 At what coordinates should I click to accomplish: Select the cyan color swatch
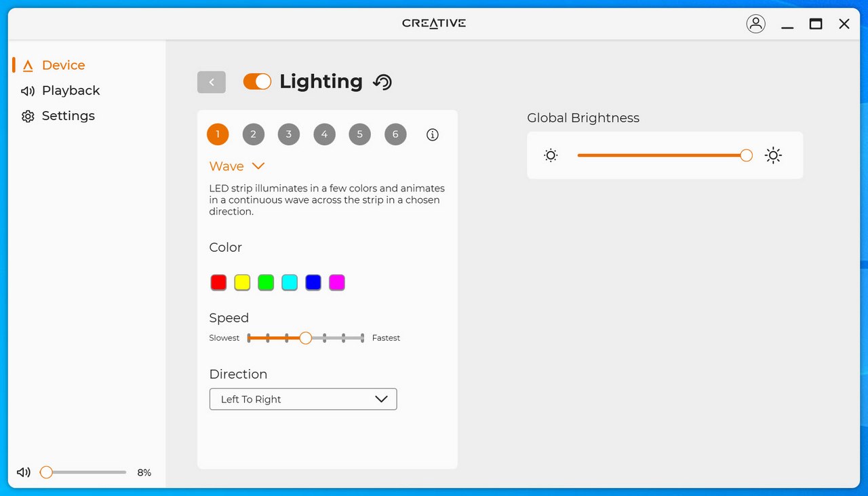290,282
